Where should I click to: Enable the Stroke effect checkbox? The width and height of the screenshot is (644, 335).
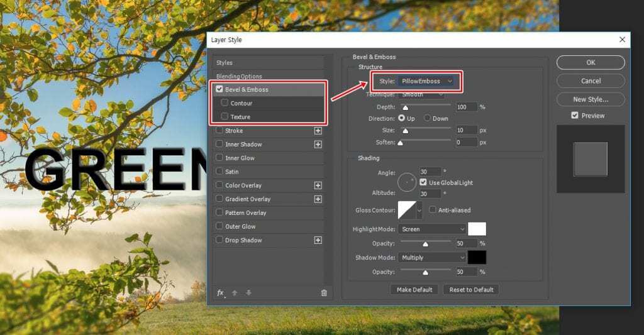click(219, 130)
